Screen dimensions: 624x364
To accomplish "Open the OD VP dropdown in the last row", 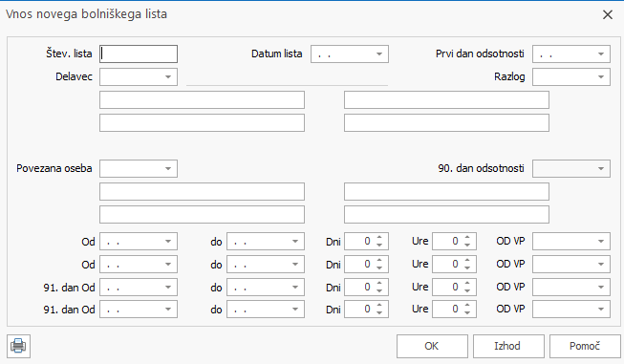I will [601, 310].
